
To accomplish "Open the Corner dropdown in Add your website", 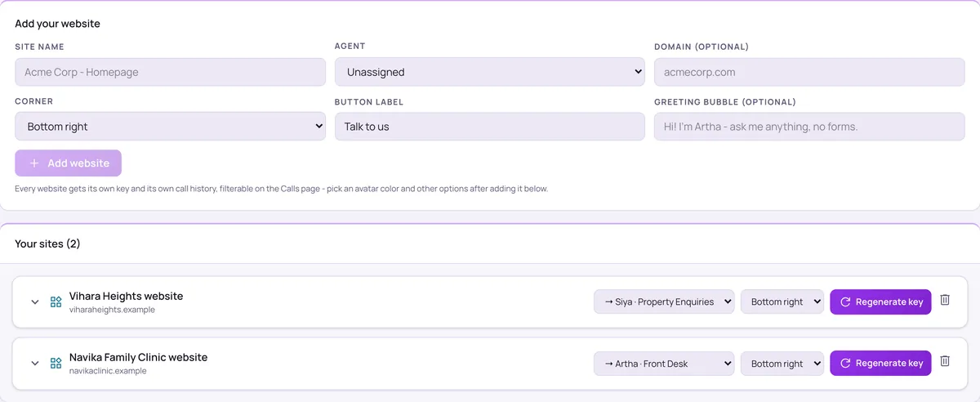I will point(170,127).
